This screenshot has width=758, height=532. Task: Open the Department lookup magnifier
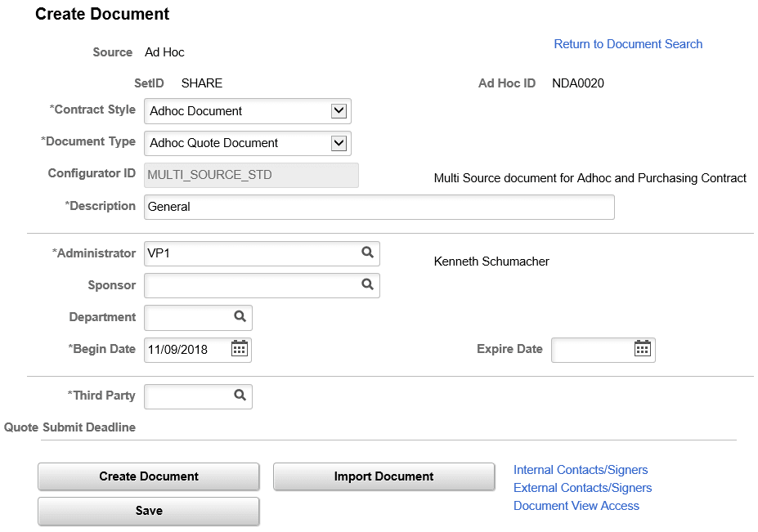[x=240, y=317]
